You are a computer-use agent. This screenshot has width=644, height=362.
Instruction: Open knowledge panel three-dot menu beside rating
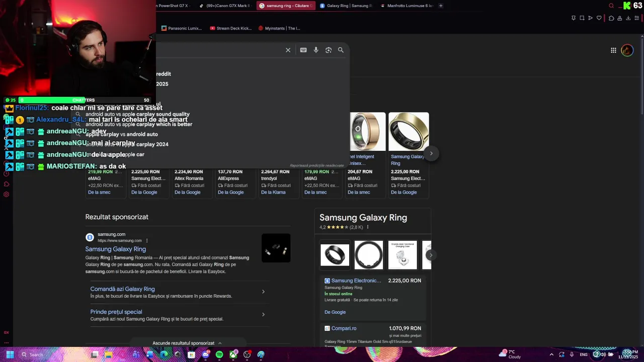tap(368, 227)
